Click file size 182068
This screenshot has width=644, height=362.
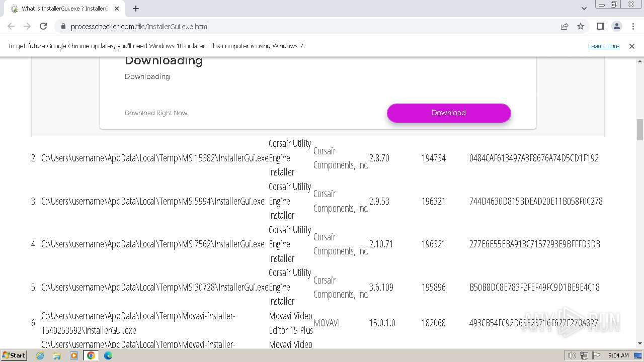click(434, 323)
